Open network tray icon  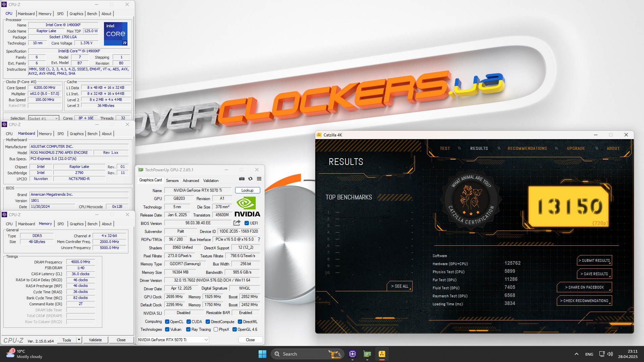602,354
